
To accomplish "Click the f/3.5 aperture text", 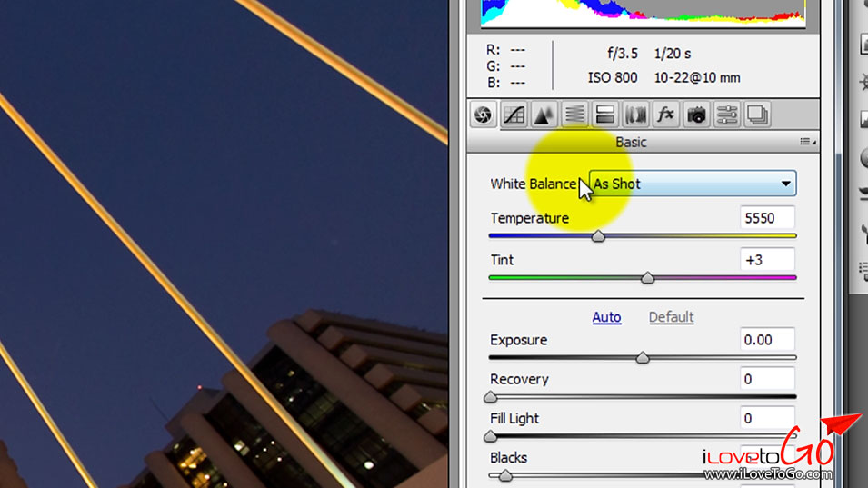I will 623,54.
